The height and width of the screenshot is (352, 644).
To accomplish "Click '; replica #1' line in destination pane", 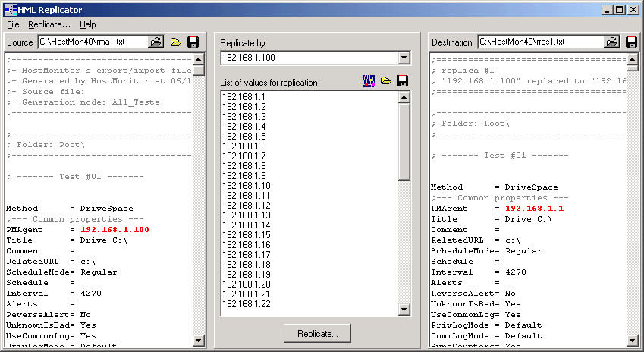I will [x=463, y=71].
